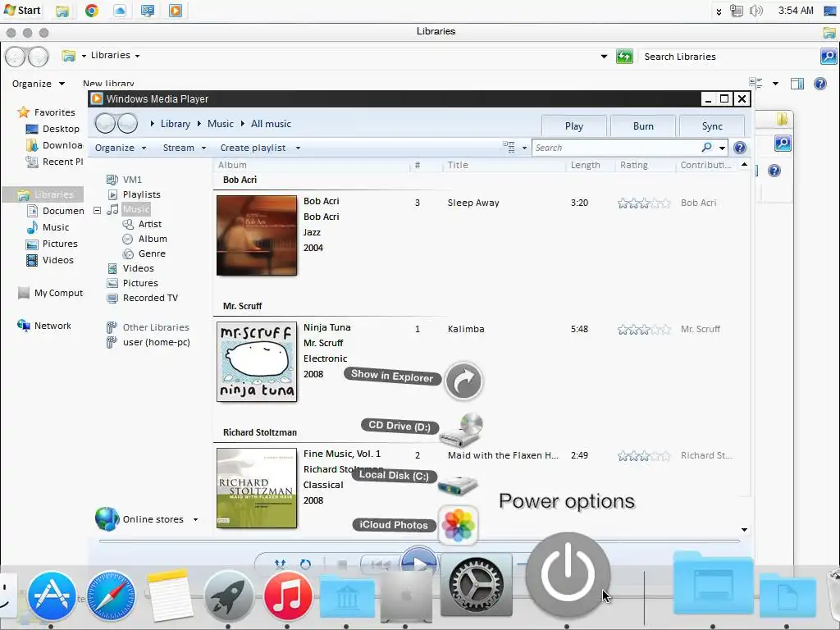Open Chrome from the top taskbar

(x=92, y=10)
